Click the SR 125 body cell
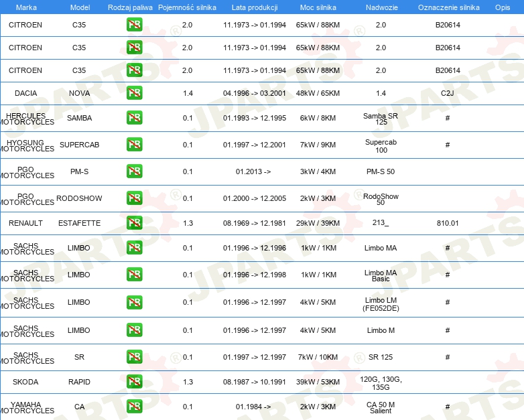The height and width of the screenshot is (420, 524). [x=381, y=357]
